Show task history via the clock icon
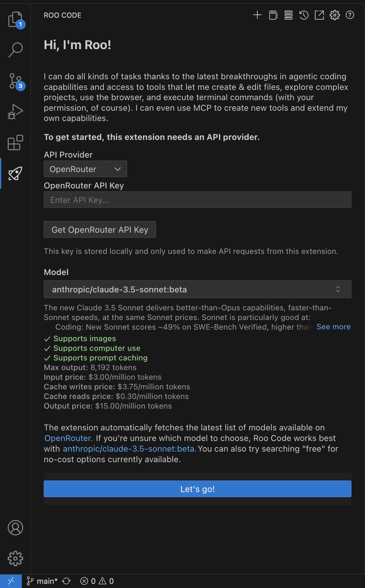This screenshot has height=588, width=365. (304, 15)
